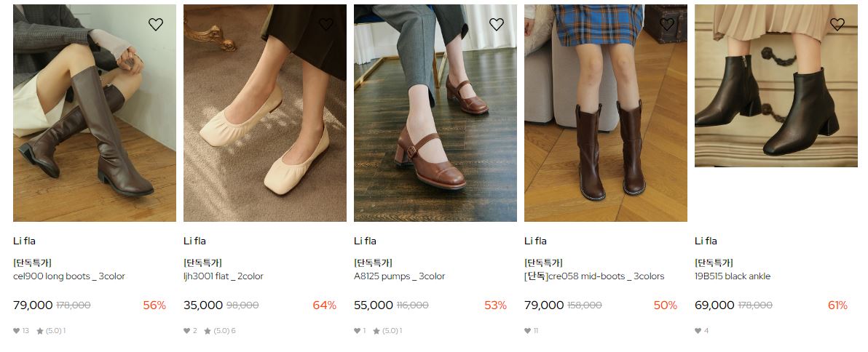868x352 pixels.
Task: Toggle wishlist heart on ljh3001 flat photo
Action: point(326,24)
